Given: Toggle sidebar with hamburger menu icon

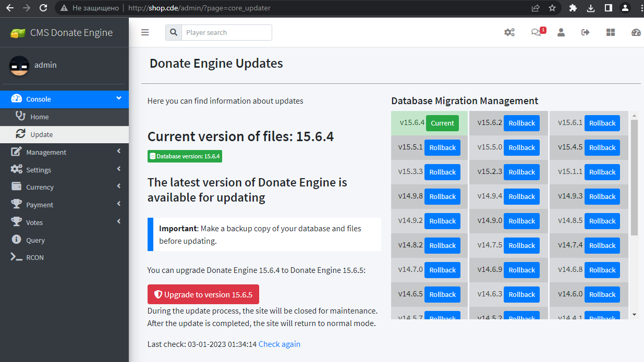Looking at the screenshot, I should 145,32.
